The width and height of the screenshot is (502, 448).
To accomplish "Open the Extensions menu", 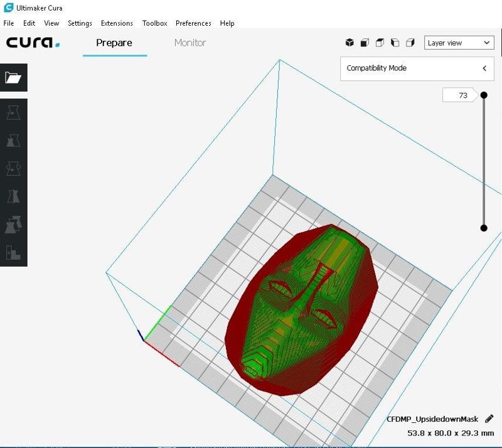I will [117, 23].
